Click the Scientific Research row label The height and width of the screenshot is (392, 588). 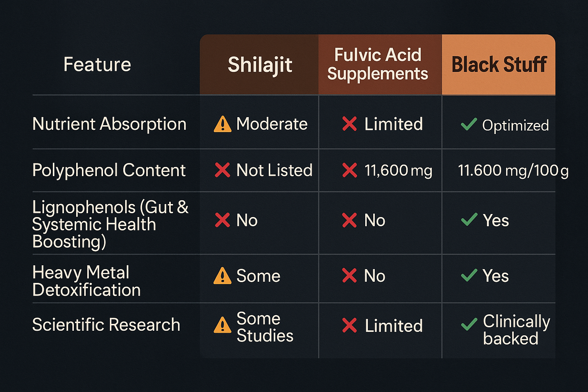[x=106, y=325]
